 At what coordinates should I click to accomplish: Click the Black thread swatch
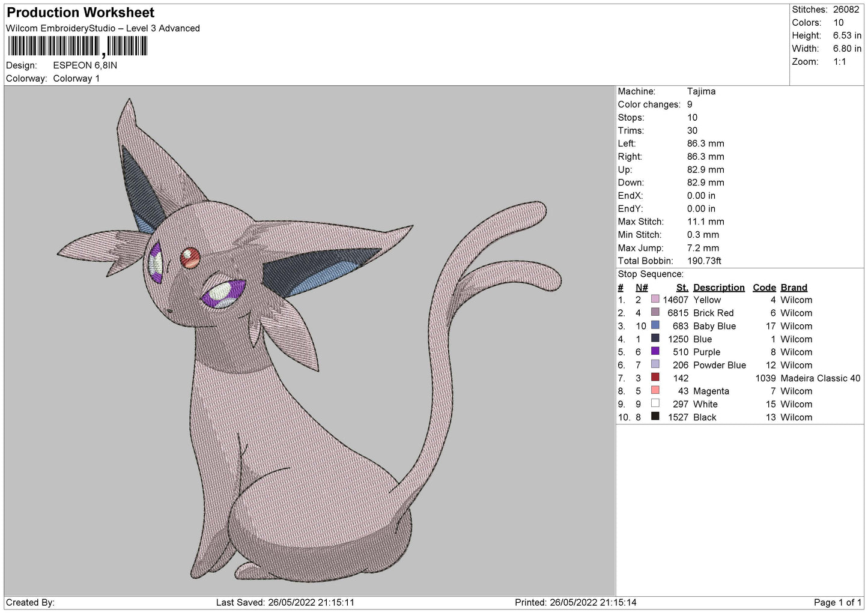point(655,417)
